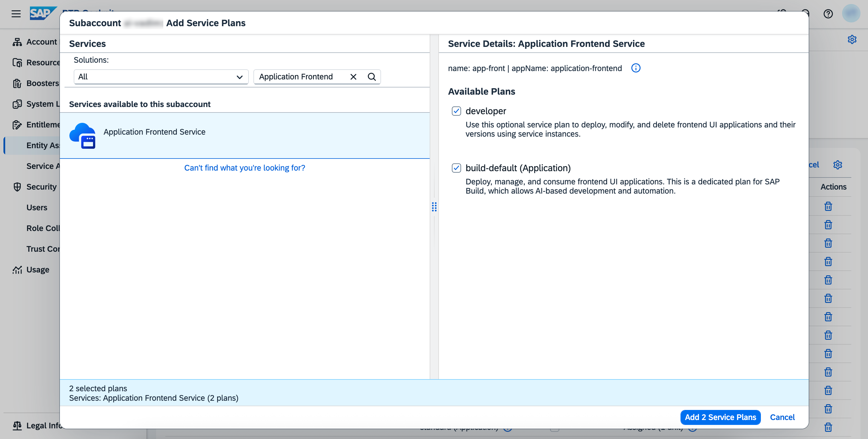The image size is (868, 439).
Task: Uncheck the developer plan checkbox
Action: tap(456, 111)
